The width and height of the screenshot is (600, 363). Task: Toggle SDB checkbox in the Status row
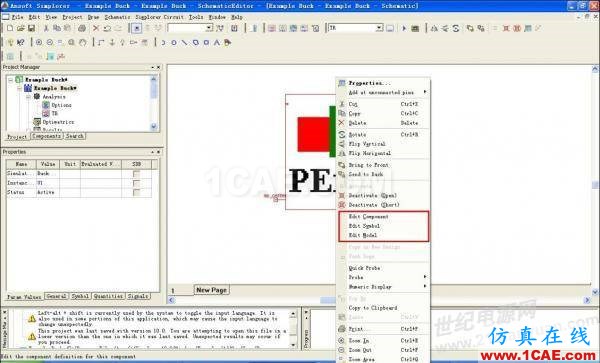[136, 192]
